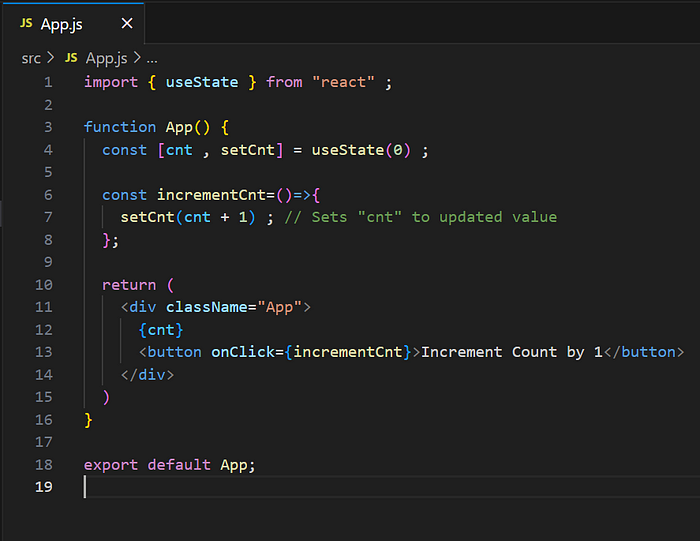
Task: Close the App.js tab
Action: pyautogui.click(x=127, y=24)
